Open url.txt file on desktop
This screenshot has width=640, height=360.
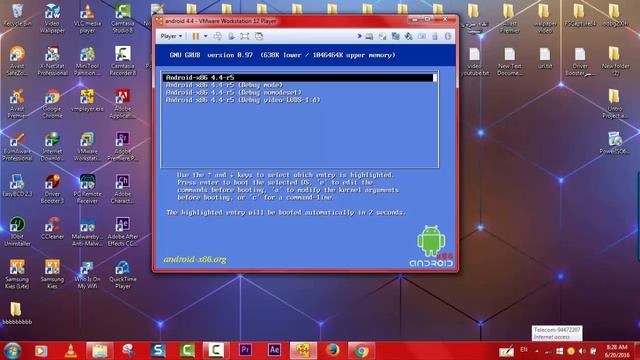tap(544, 58)
